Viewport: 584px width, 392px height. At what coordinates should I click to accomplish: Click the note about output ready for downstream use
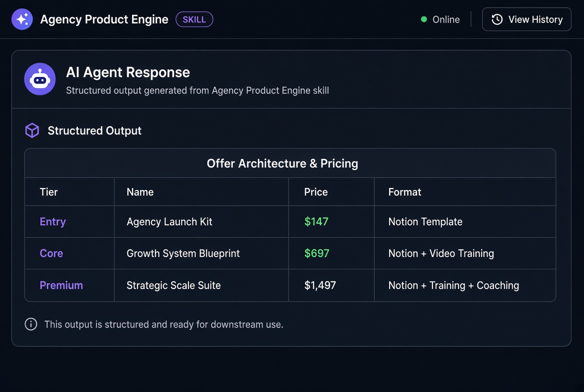point(164,324)
